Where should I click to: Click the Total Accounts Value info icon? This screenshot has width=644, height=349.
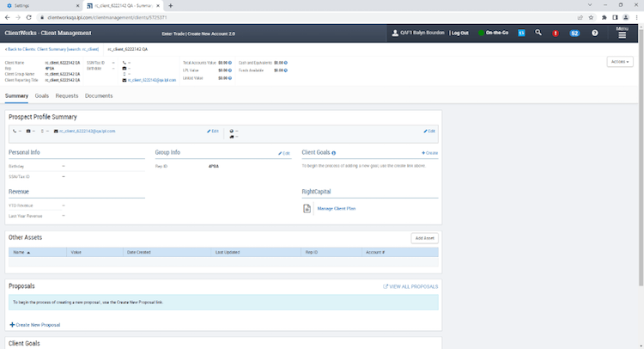[x=230, y=63]
